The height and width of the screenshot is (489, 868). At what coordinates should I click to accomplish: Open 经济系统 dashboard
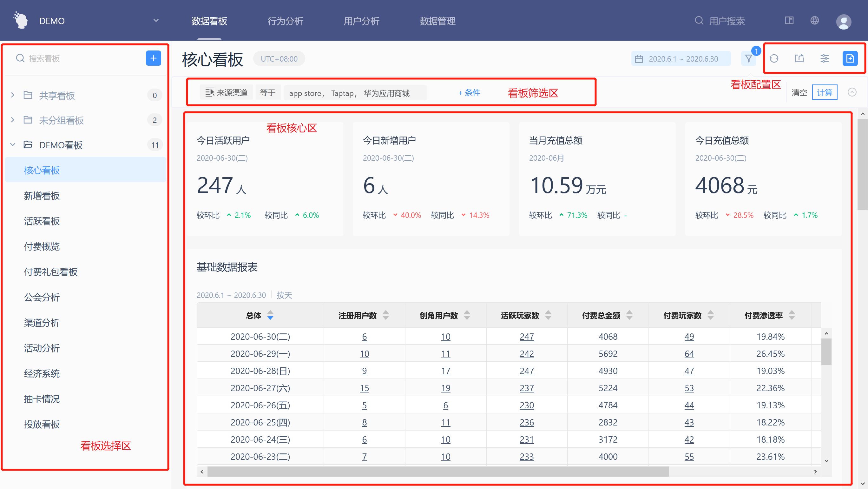point(86,373)
